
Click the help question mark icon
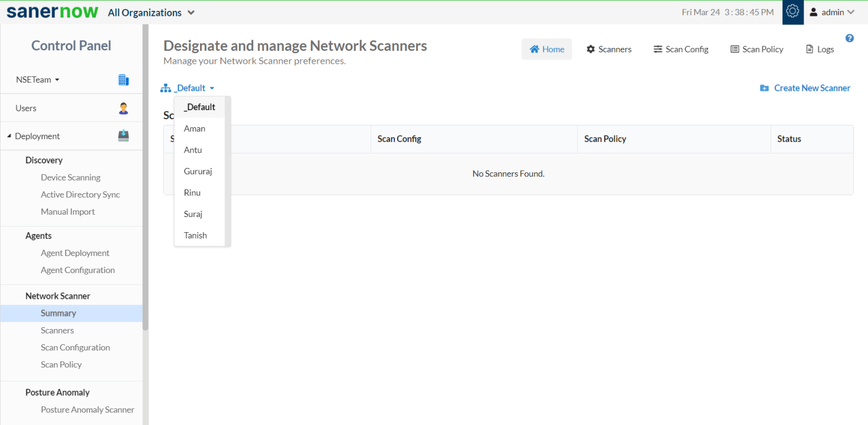849,37
